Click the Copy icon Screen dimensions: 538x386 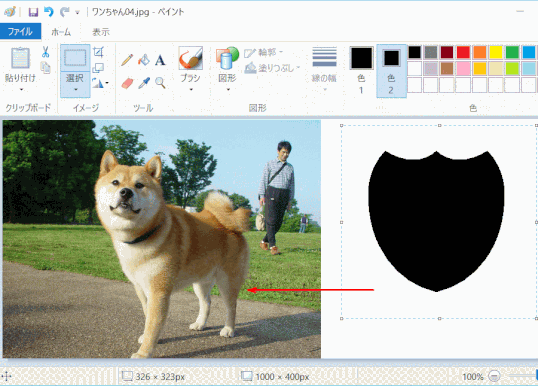[45, 67]
